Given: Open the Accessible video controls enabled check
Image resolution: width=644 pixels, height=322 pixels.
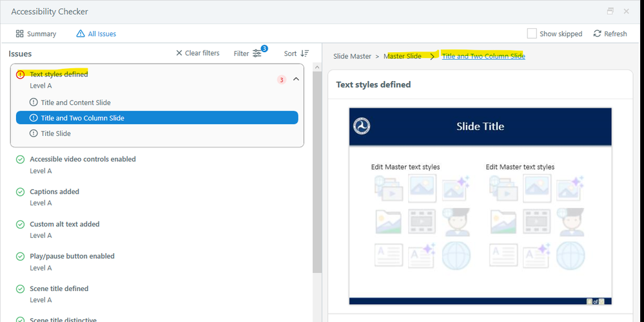Looking at the screenshot, I should click(83, 159).
